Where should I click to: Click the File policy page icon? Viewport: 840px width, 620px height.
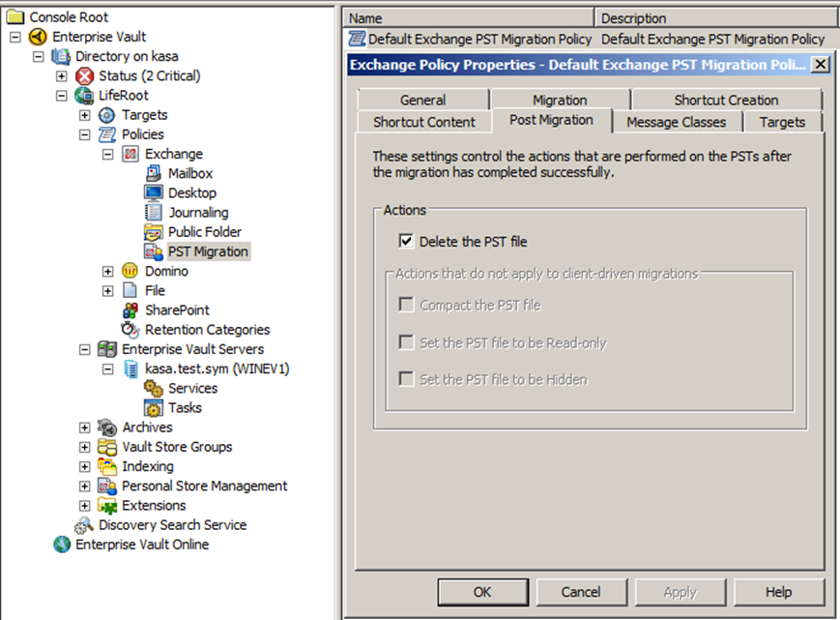pyautogui.click(x=130, y=290)
